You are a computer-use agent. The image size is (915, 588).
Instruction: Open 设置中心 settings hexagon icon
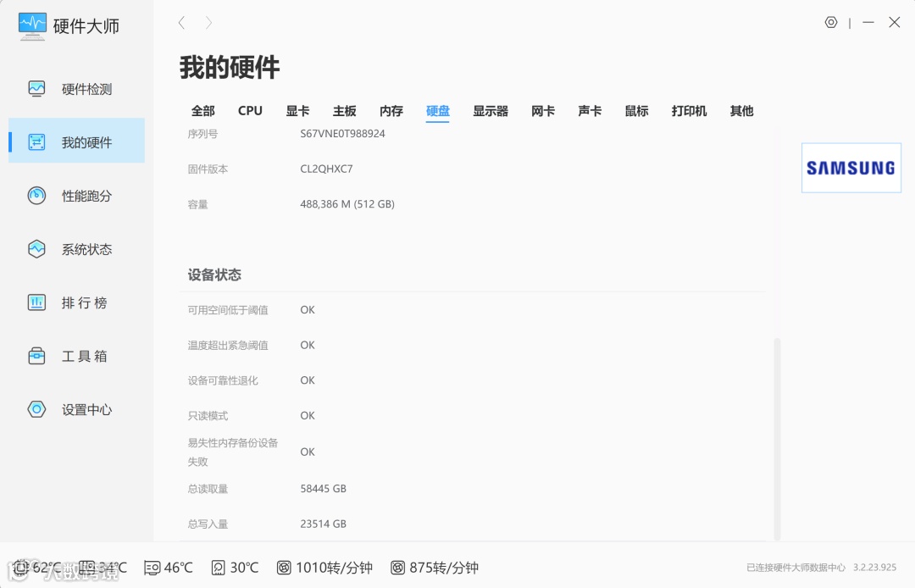[x=36, y=409]
